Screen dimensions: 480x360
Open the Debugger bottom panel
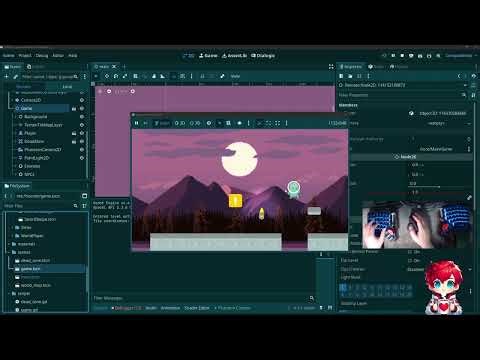pos(127,308)
